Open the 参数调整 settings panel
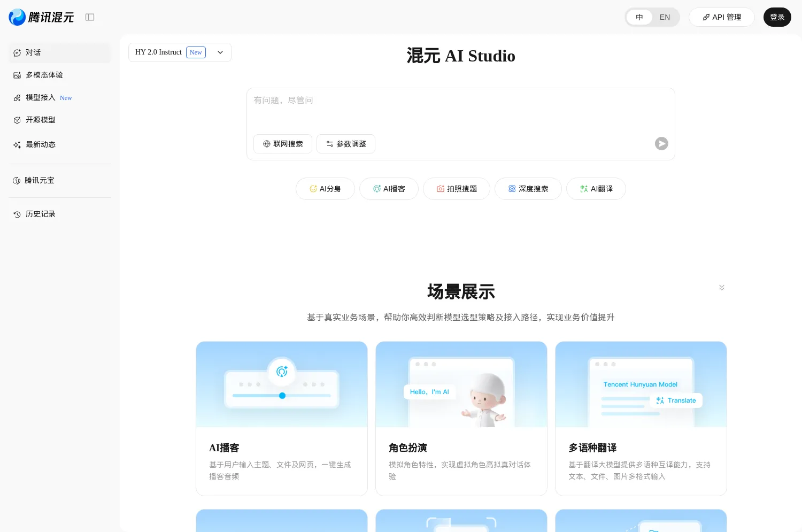This screenshot has height=532, width=802. [345, 144]
